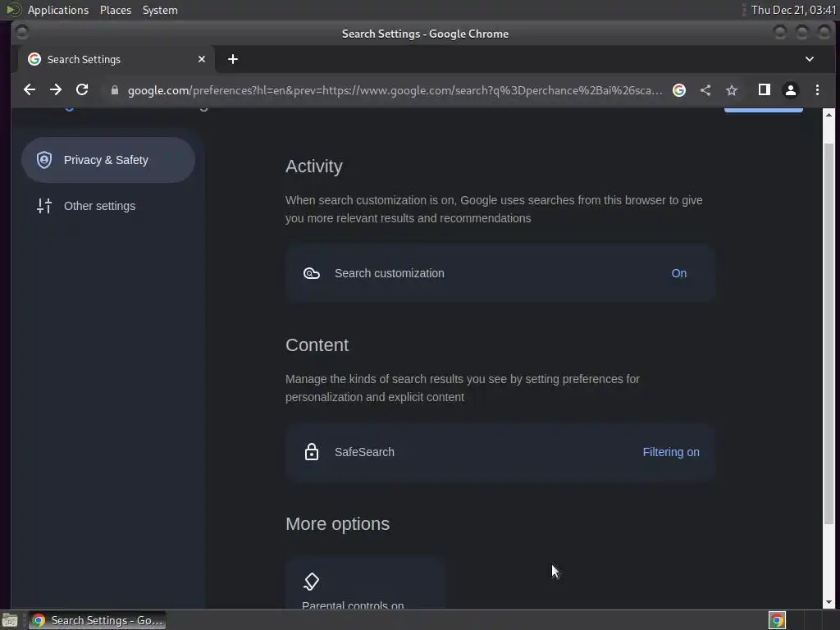Click the Activity heading text

point(314,166)
